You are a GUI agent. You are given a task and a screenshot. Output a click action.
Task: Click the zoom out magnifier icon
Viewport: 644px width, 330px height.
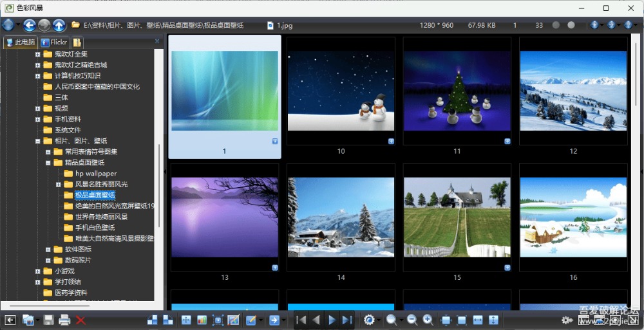[412, 320]
